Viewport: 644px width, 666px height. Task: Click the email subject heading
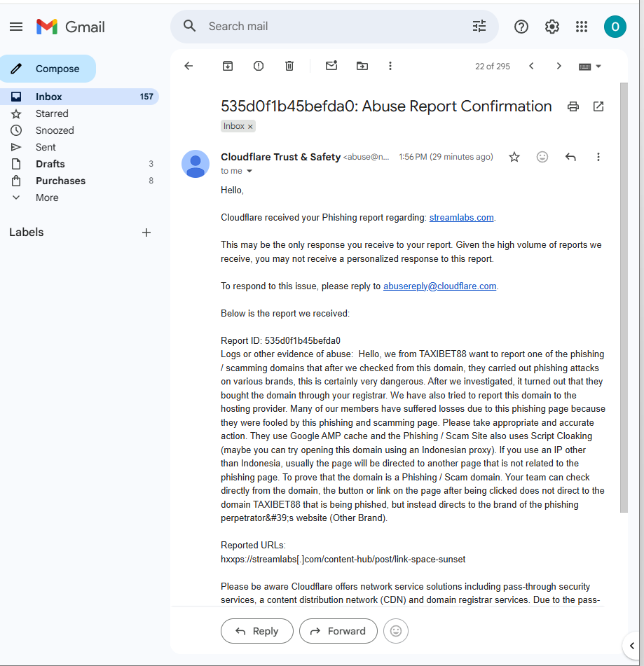pyautogui.click(x=386, y=106)
